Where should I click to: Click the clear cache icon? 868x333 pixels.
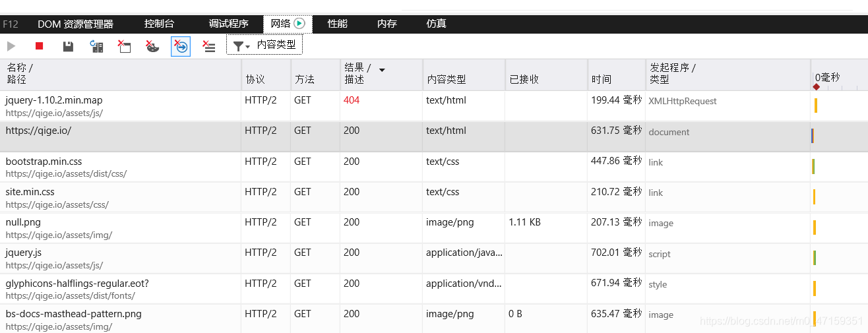point(124,46)
